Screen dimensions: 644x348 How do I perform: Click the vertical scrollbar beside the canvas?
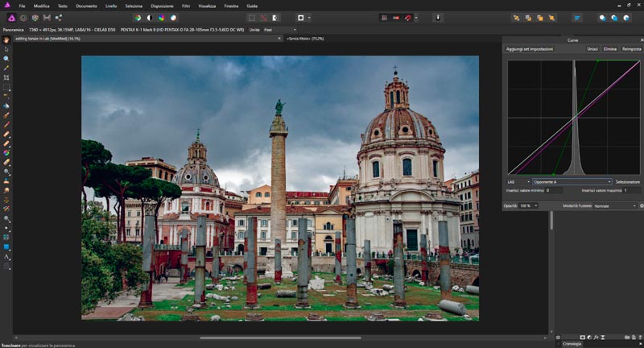click(551, 221)
